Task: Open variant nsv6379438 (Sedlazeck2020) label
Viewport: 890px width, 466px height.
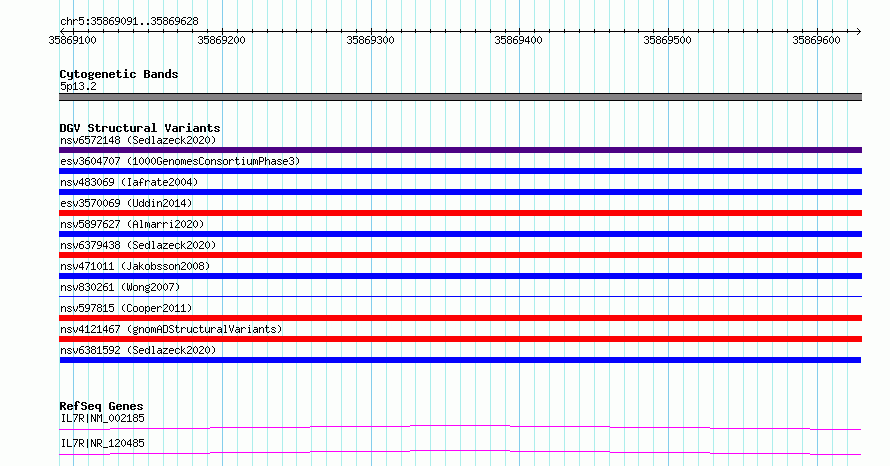Action: 138,245
